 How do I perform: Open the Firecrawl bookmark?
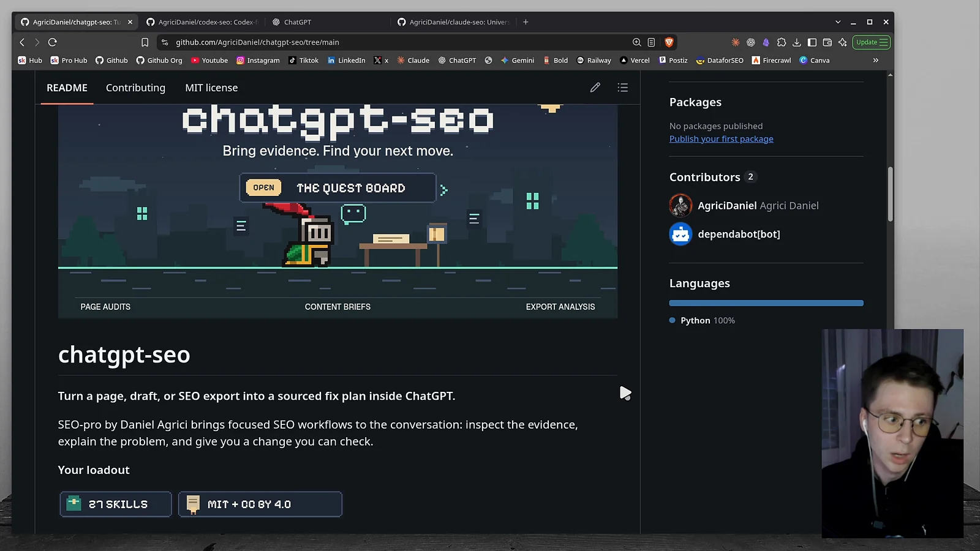(771, 61)
